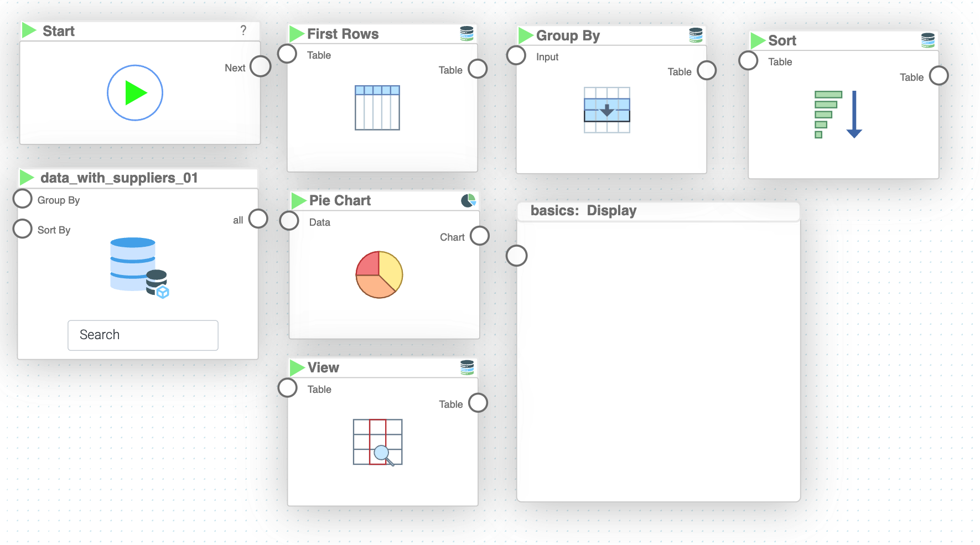Image resolution: width=980 pixels, height=545 pixels.
Task: Click the First Rows table grid icon
Action: (x=377, y=108)
